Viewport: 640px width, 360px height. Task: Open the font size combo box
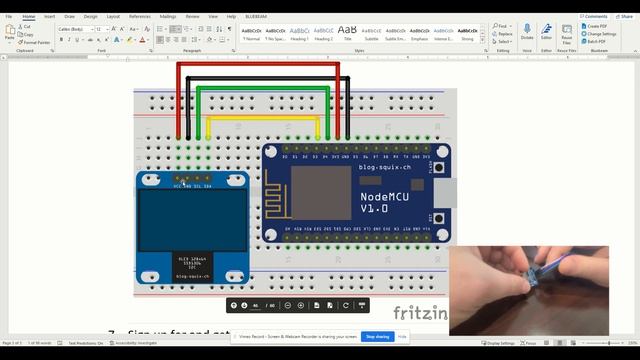click(x=102, y=29)
